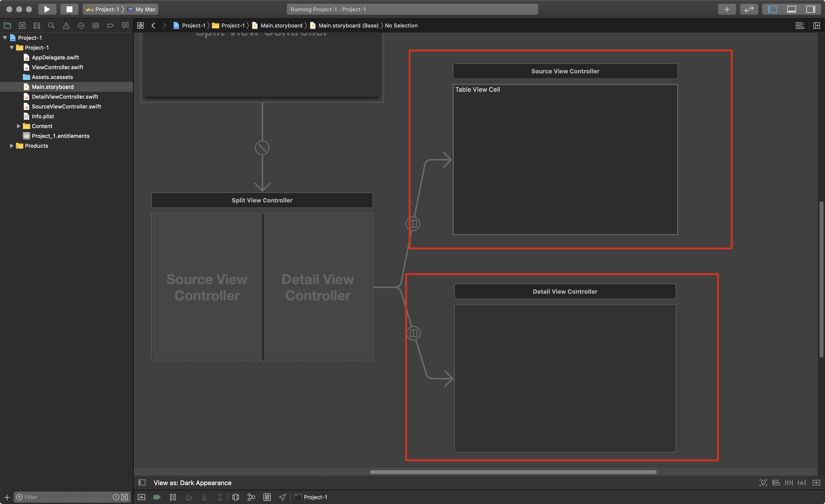Toggle the Debug area panel visibility
The image size is (825, 504).
[792, 9]
